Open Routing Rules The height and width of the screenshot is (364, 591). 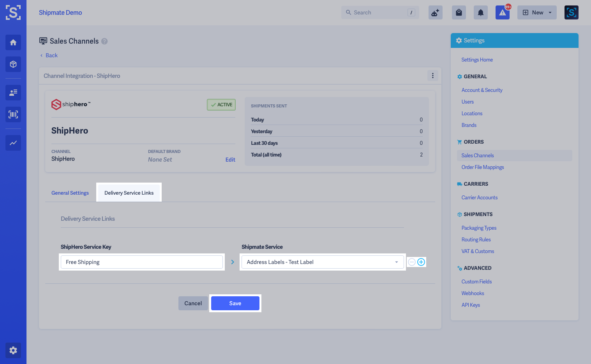476,239
